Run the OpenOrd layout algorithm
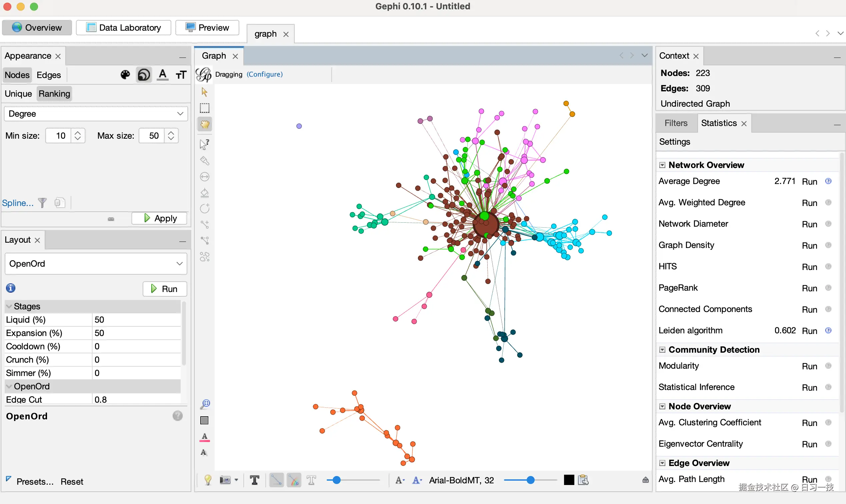Image resolution: width=846 pixels, height=504 pixels. pos(165,289)
